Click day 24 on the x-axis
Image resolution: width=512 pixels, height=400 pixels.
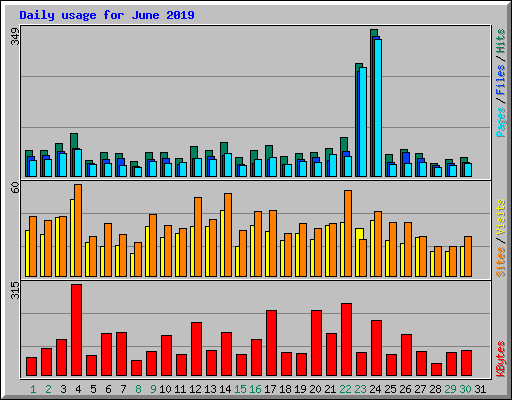(375, 389)
